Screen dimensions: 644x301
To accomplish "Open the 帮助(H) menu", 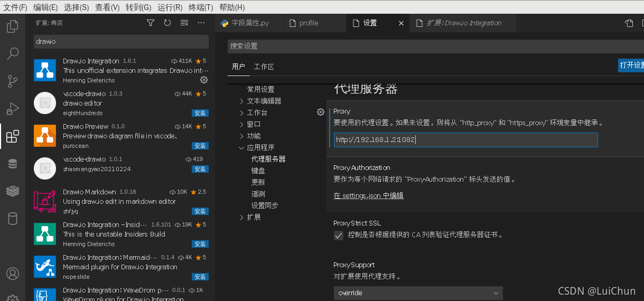I will coord(232,7).
